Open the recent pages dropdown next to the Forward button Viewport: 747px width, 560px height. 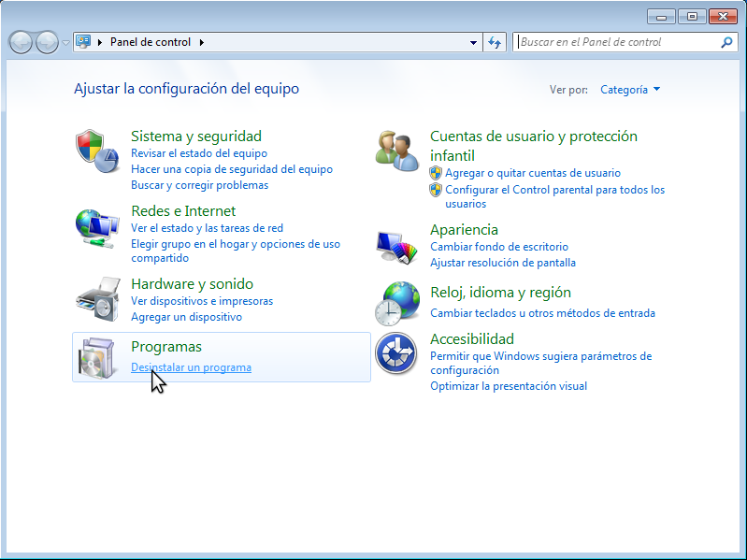pos(65,43)
